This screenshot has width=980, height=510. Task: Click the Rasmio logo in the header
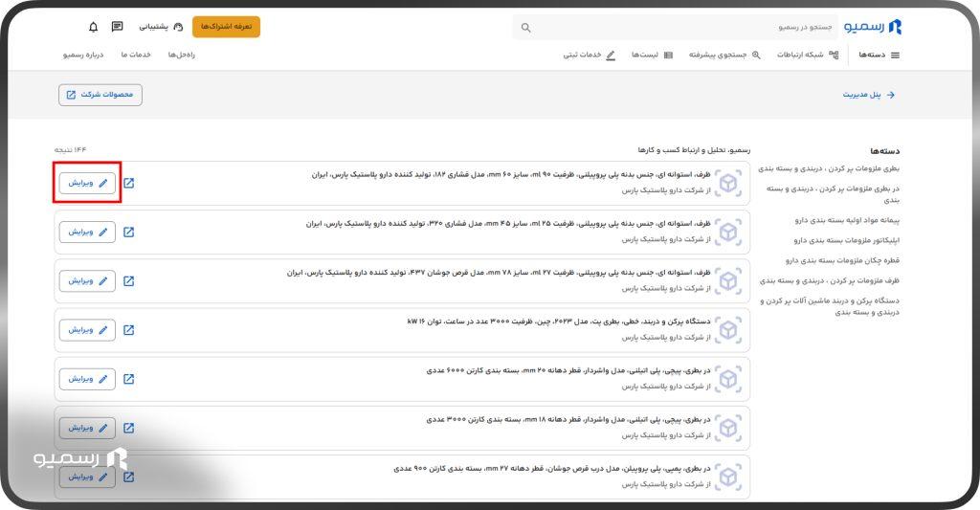point(873,27)
